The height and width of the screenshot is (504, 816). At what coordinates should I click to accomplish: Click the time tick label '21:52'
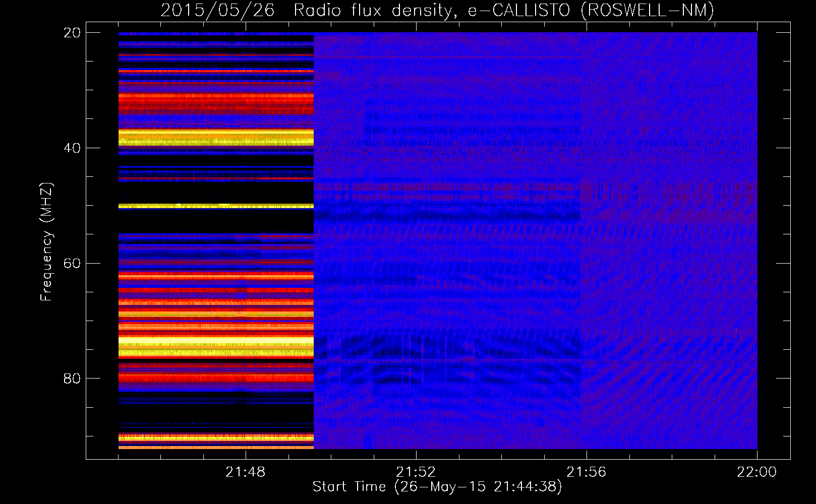[x=416, y=472]
